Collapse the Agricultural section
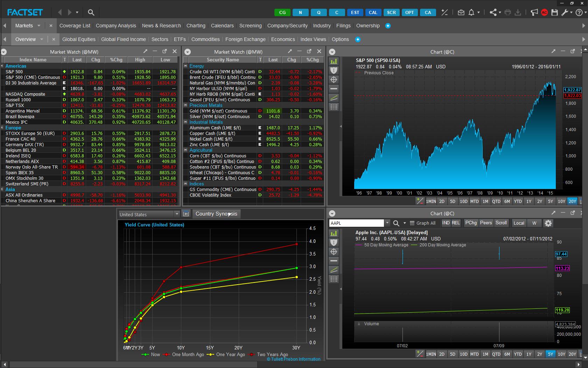Image resolution: width=588 pixels, height=368 pixels. click(186, 150)
